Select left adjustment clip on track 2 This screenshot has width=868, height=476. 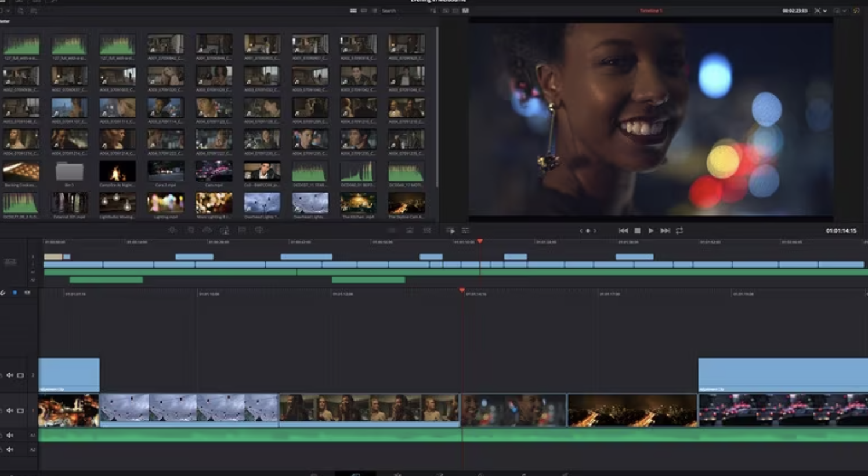pos(68,375)
